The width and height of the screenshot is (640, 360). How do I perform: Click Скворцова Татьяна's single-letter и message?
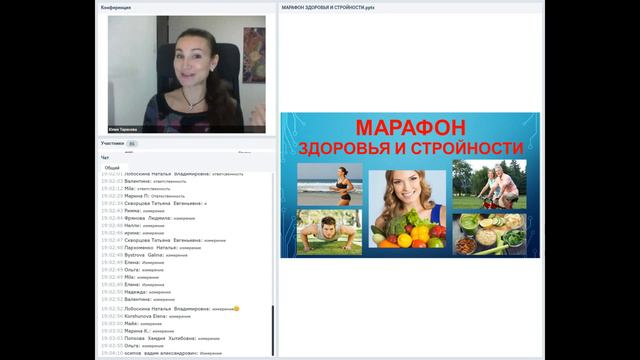[x=154, y=203]
